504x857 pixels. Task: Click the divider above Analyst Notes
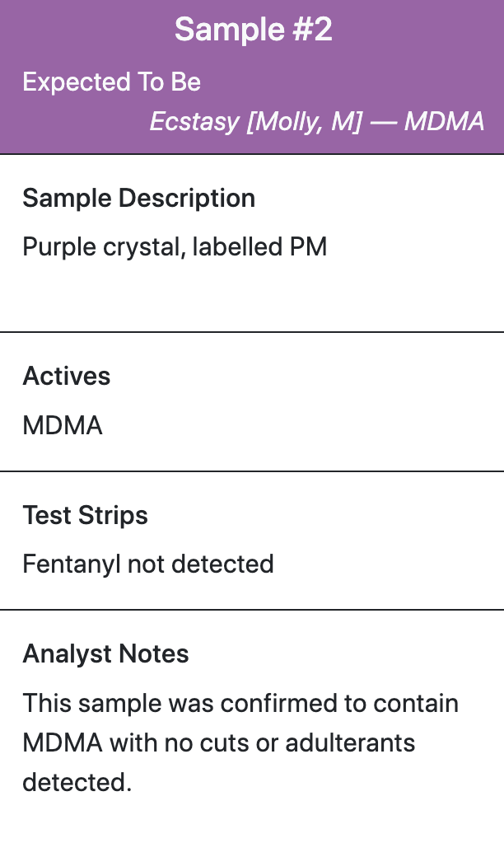252,609
